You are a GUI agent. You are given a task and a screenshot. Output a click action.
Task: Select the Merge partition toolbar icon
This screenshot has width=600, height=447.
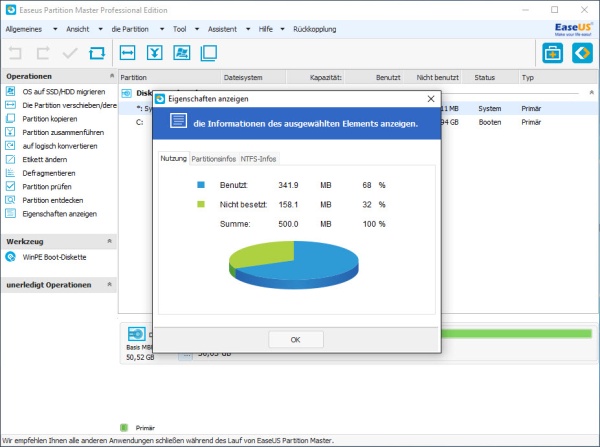click(155, 53)
